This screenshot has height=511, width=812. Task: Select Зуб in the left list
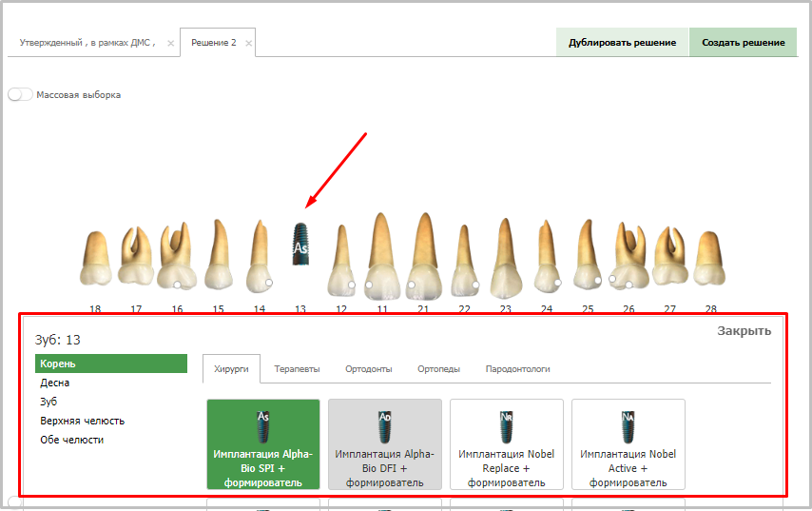tap(48, 402)
